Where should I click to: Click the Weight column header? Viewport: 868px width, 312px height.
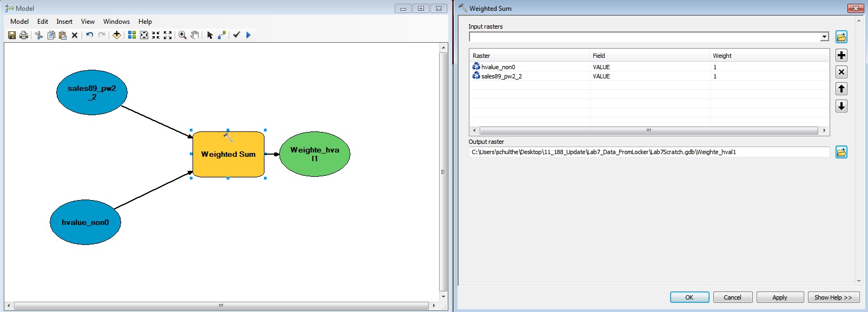pos(770,56)
